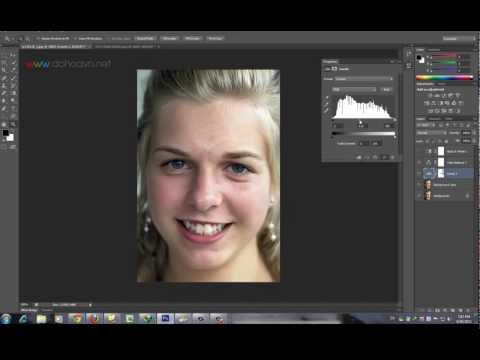
Task: Click the Fill Screen button
Action: tap(192, 39)
